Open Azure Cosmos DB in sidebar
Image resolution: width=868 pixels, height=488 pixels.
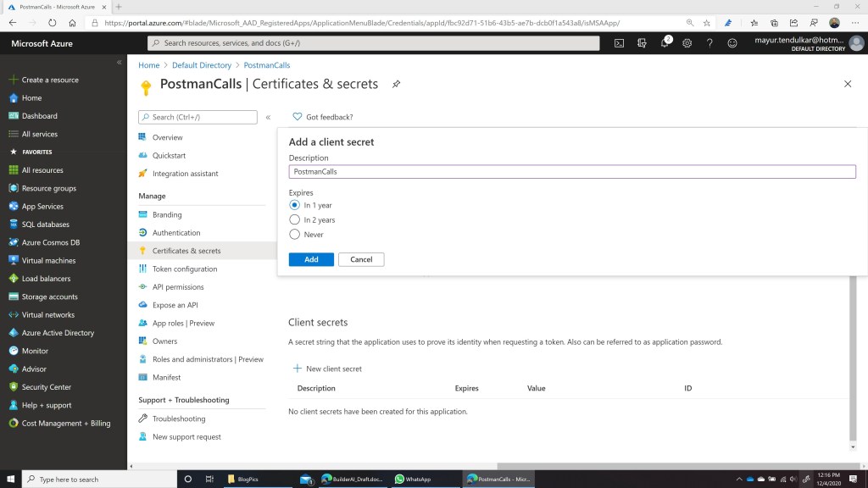tap(51, 242)
